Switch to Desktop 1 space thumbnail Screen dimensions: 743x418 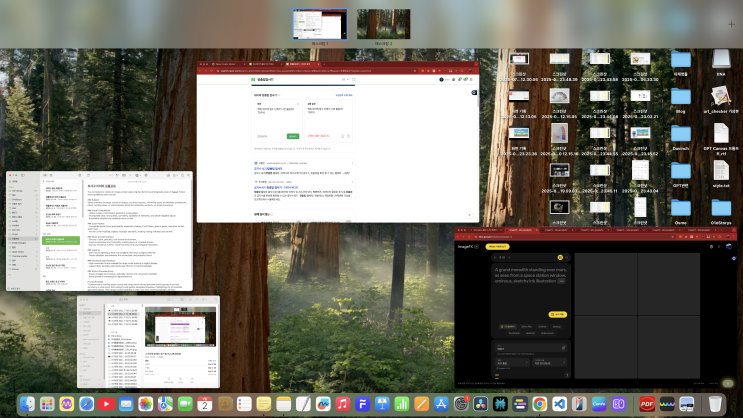[320, 24]
